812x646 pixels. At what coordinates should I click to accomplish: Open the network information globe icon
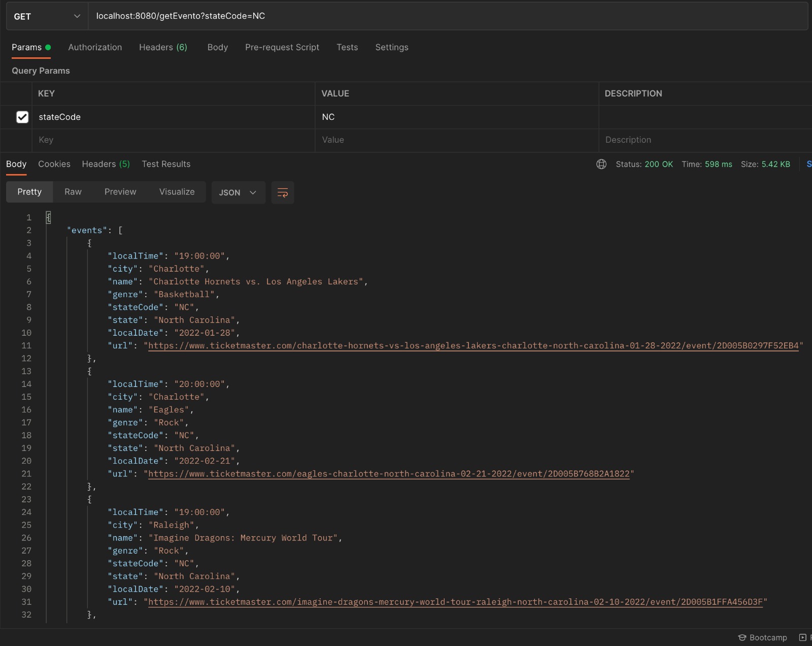click(x=601, y=164)
